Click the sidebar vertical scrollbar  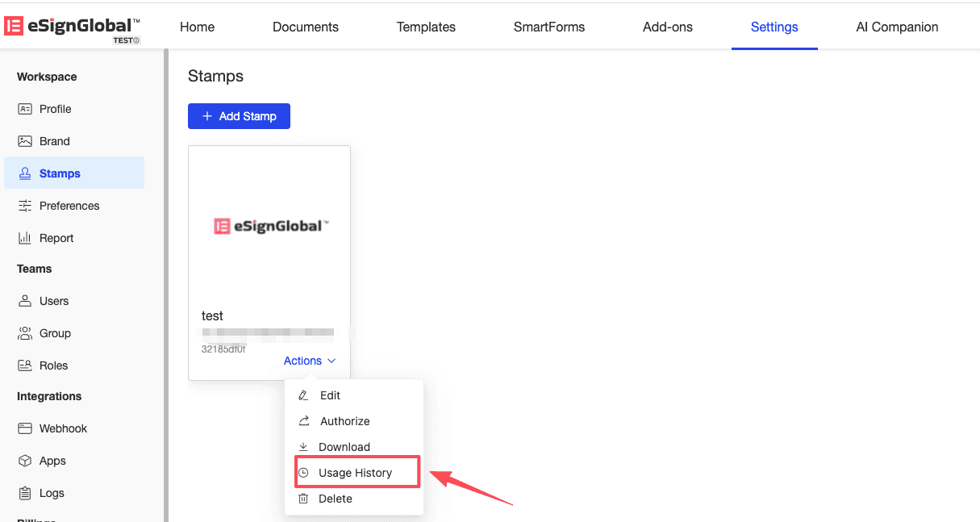click(x=166, y=285)
